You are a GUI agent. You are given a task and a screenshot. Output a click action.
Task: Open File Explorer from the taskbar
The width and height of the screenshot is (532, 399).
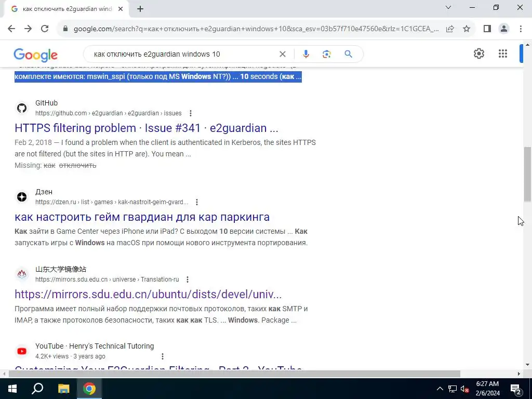click(63, 389)
